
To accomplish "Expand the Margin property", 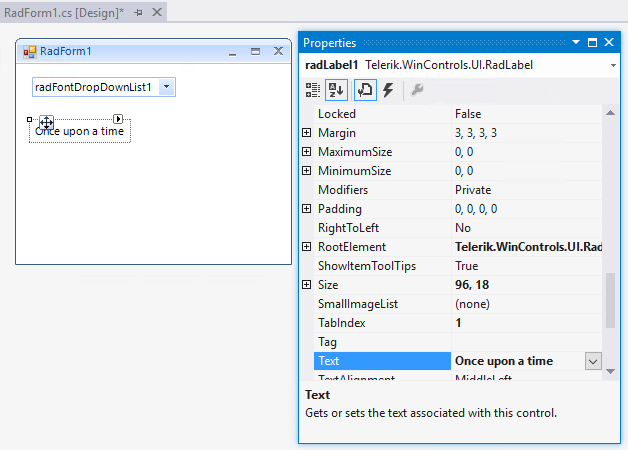I will 306,133.
